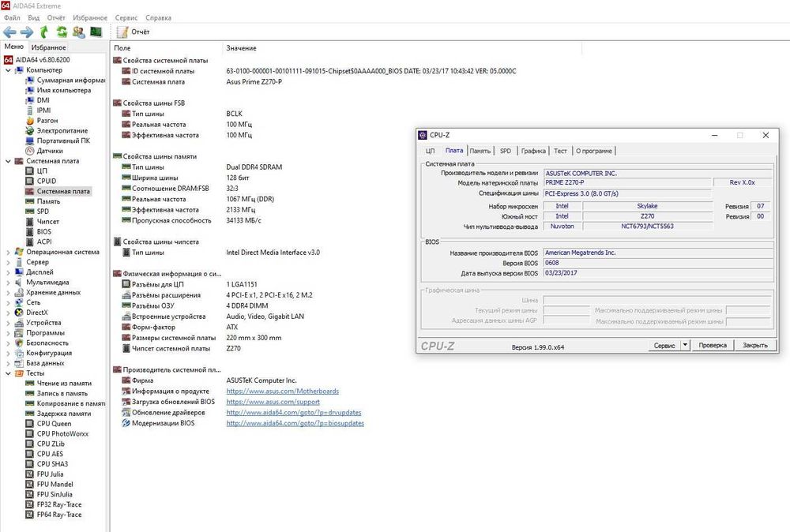The height and width of the screenshot is (532, 790).
Task: Collapse the Тесты tree node
Action: [8, 373]
